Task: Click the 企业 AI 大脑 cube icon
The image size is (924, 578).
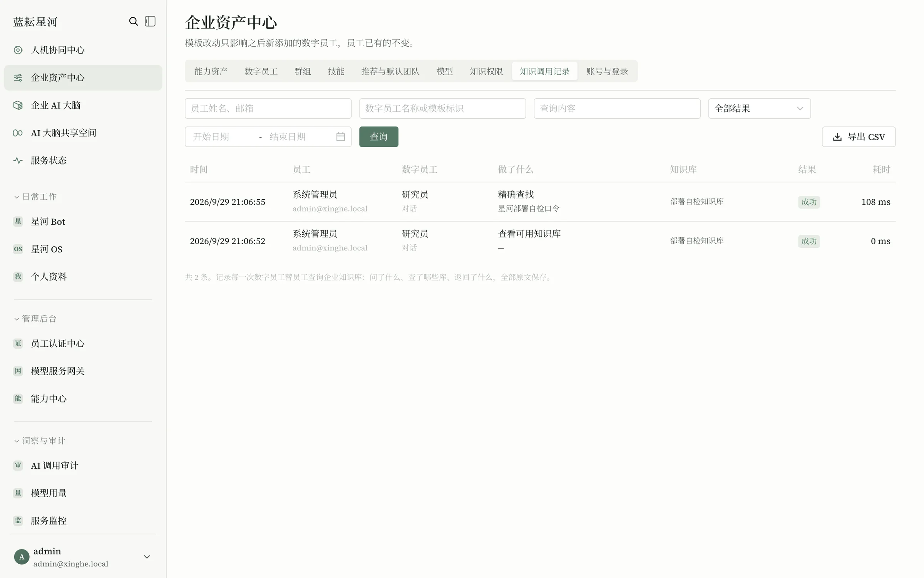Action: click(18, 105)
